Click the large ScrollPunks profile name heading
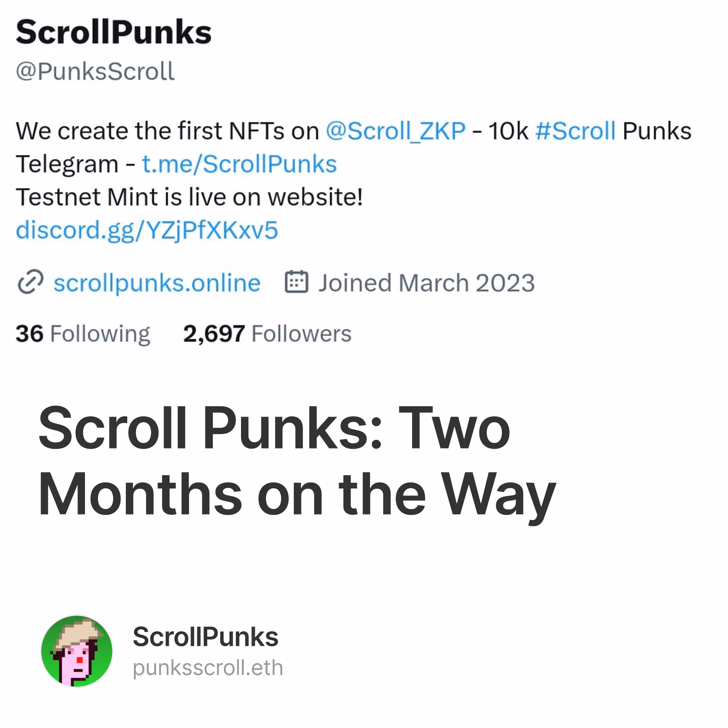Image resolution: width=728 pixels, height=728 pixels. coord(113,32)
